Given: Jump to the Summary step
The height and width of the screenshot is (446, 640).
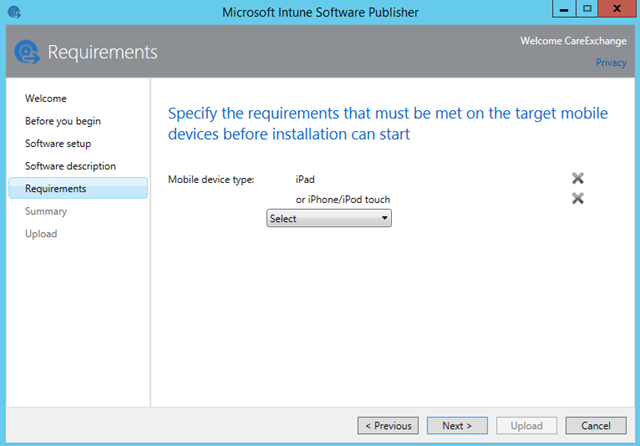Looking at the screenshot, I should coord(46,211).
